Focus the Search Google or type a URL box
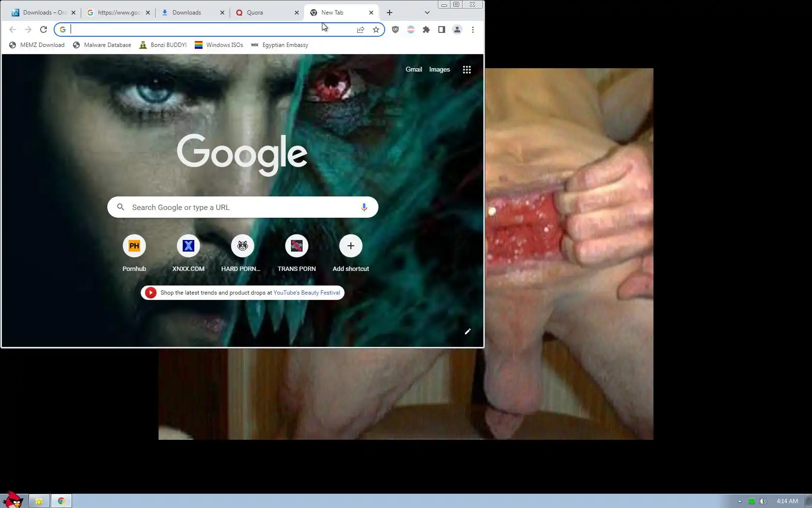 (x=243, y=207)
